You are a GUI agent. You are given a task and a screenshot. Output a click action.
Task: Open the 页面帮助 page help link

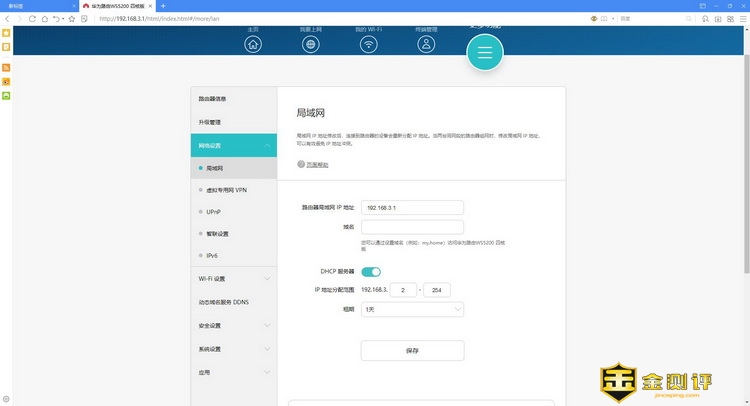(x=316, y=164)
